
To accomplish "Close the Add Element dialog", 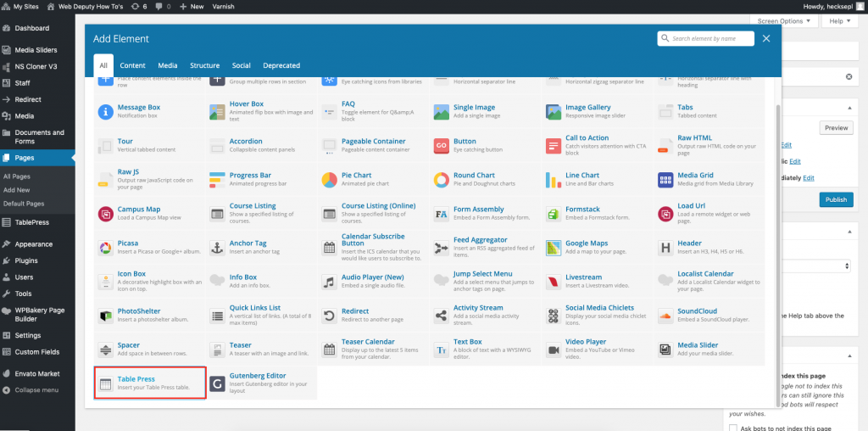I will coord(766,38).
